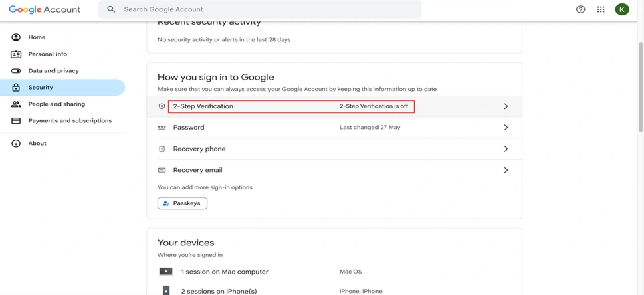Viewport: 644px width, 295px height.
Task: Click 'Your devices' heading
Action: pos(186,243)
